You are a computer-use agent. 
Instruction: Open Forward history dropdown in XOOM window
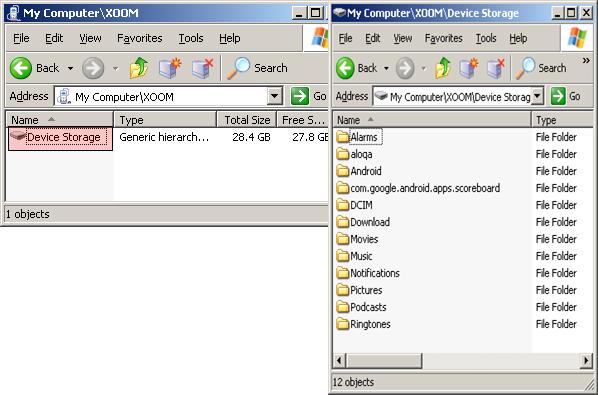(x=115, y=69)
